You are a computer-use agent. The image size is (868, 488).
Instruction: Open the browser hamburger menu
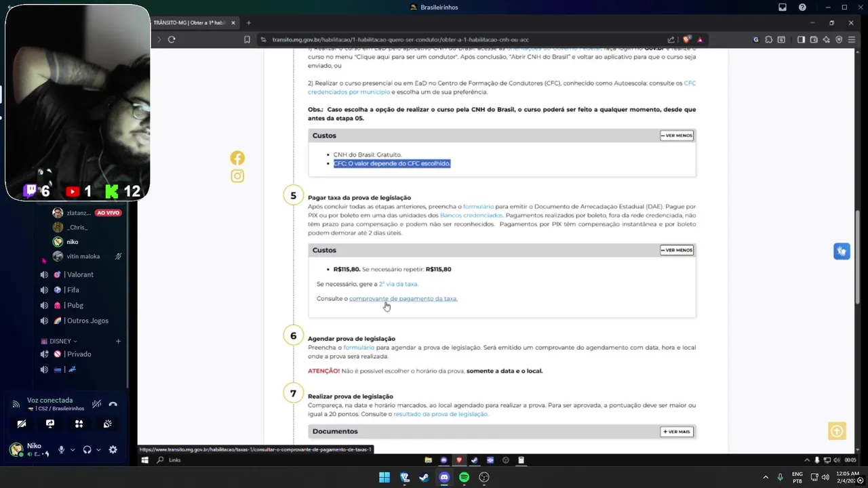click(x=852, y=39)
